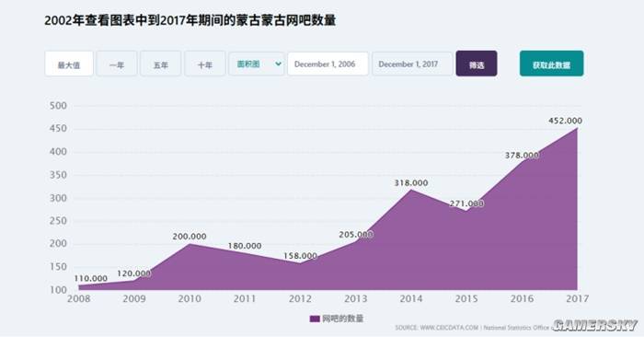The image size is (644, 337).
Task: Click the GAMERSKY watermark logo
Action: tap(594, 326)
